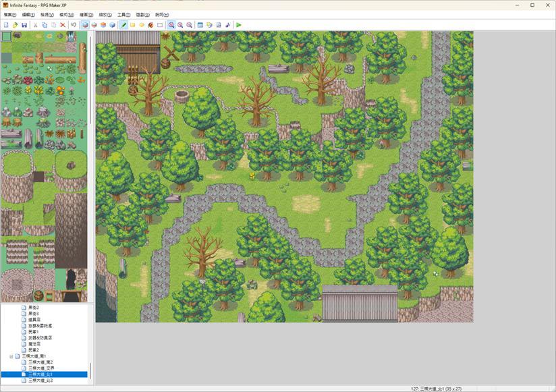Open the Materials manager icon

(x=209, y=25)
